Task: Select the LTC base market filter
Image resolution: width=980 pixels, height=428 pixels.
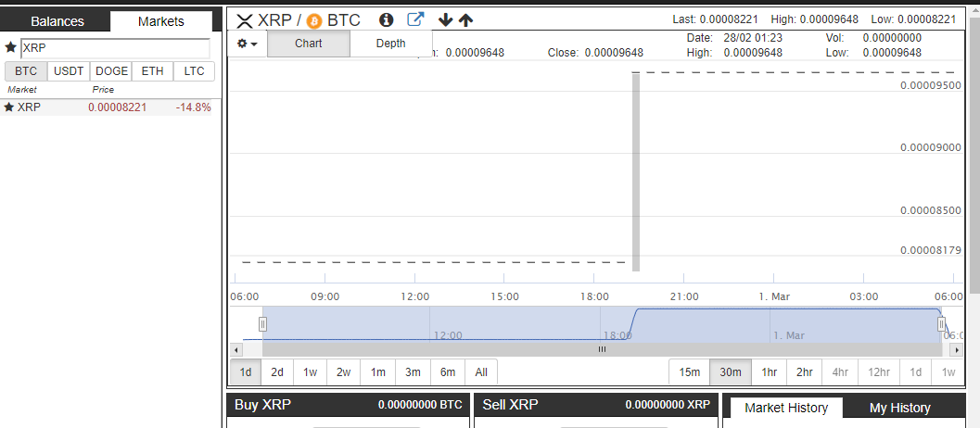Action: (195, 71)
